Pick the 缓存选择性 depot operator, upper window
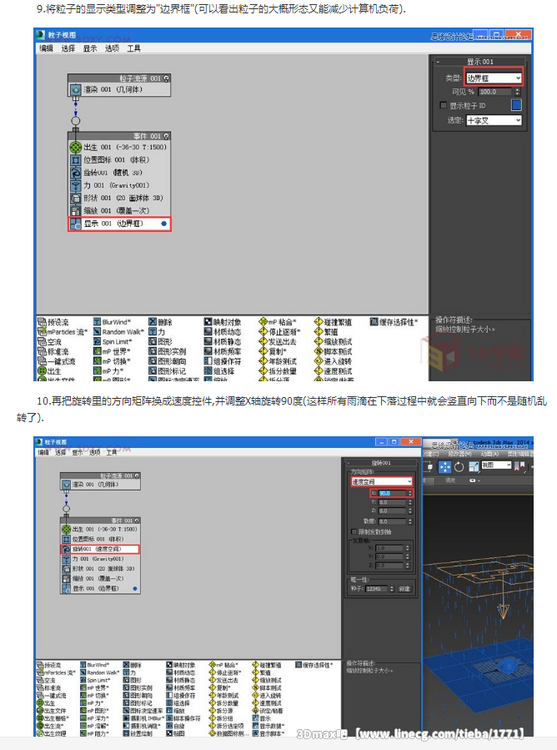Screen dimensions: 557x750 394,322
